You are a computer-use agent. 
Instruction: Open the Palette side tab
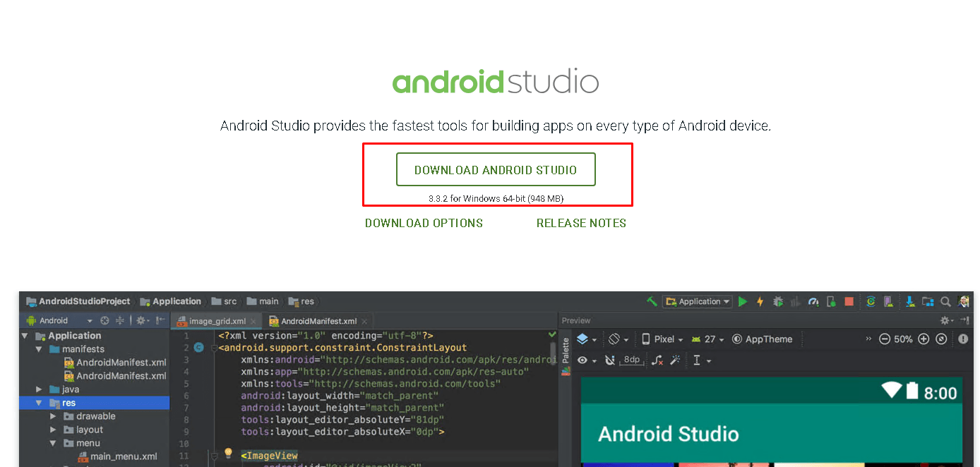click(x=566, y=357)
